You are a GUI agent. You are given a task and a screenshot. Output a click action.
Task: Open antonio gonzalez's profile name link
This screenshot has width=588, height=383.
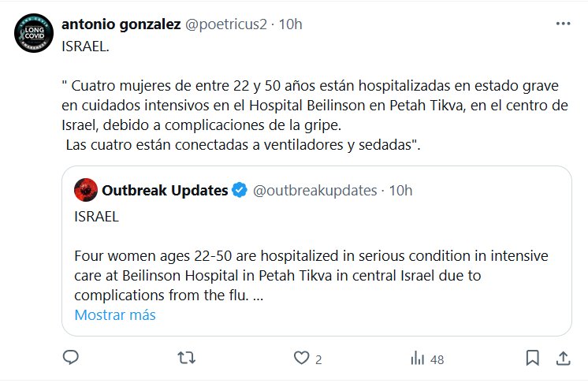tap(121, 24)
